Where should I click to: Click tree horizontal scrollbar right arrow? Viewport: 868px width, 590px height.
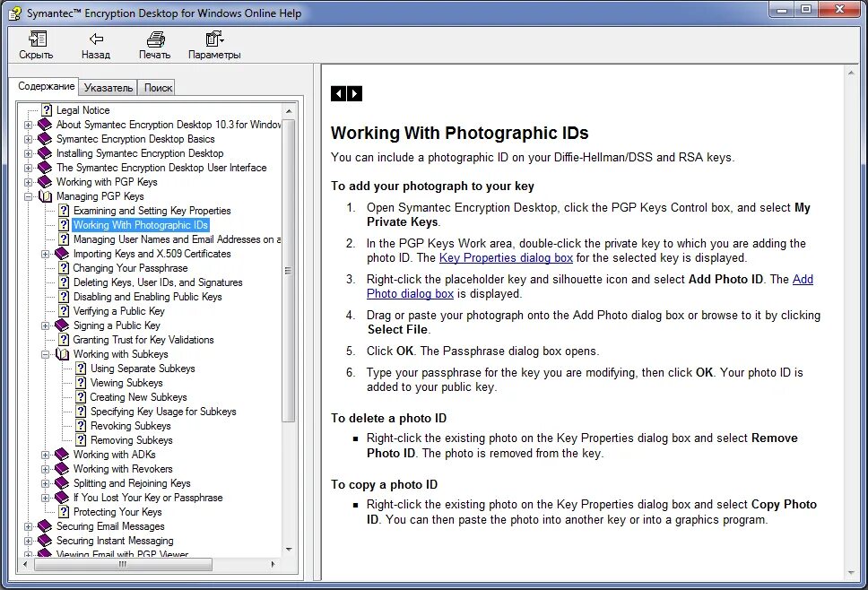[x=273, y=565]
